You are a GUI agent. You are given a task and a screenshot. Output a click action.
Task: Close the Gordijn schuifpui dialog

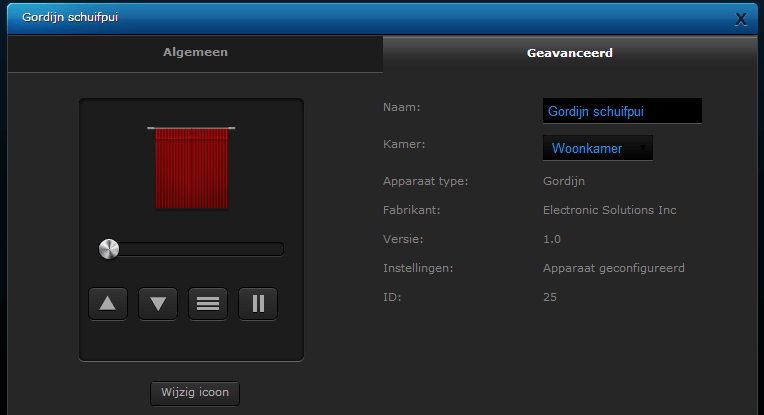[741, 19]
